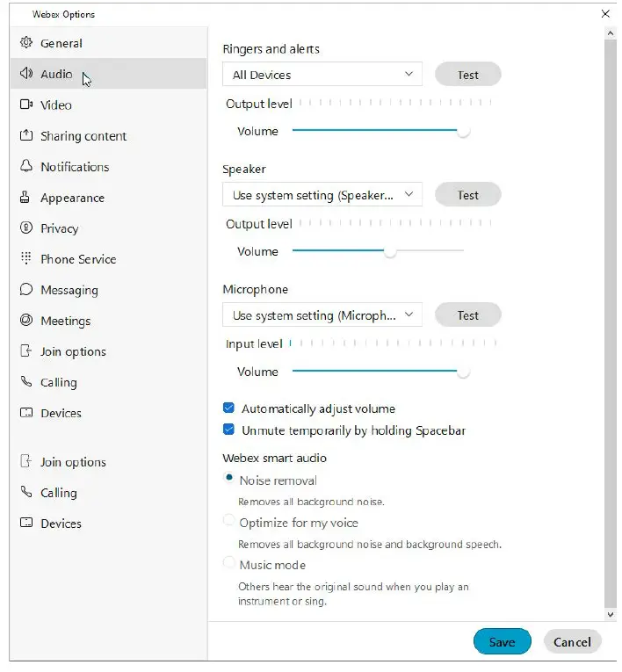Select the Music mode radio button
622x672 pixels.
pos(229,562)
